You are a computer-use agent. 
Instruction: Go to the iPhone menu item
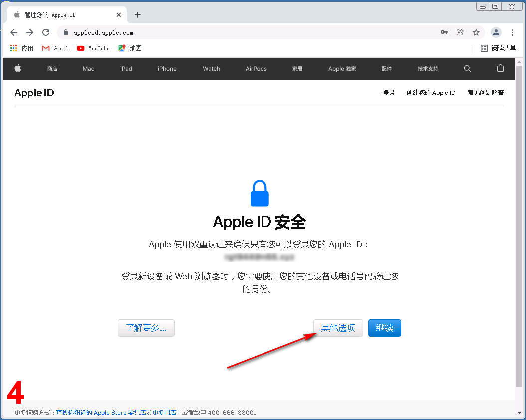click(167, 69)
